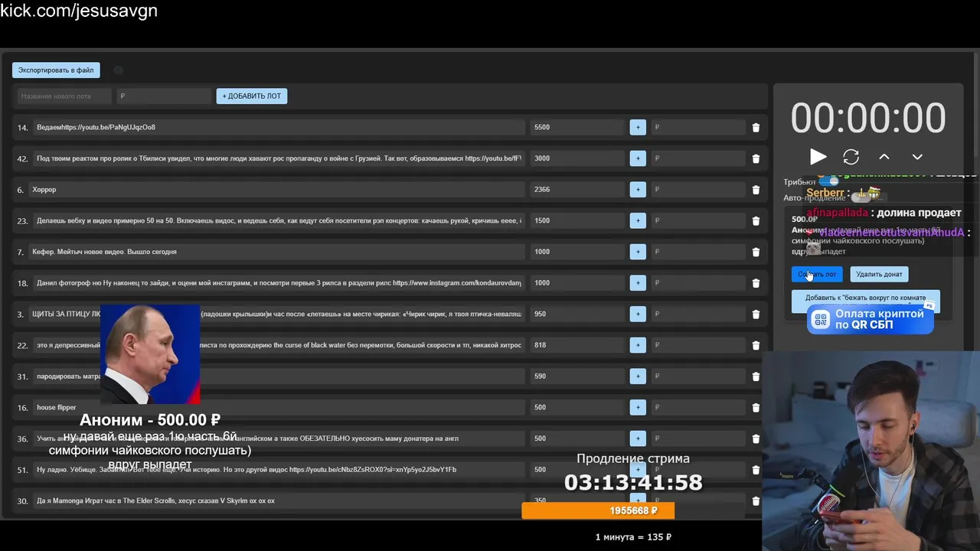980x551 pixels.
Task: Click plus button on lot 42
Action: click(x=638, y=158)
